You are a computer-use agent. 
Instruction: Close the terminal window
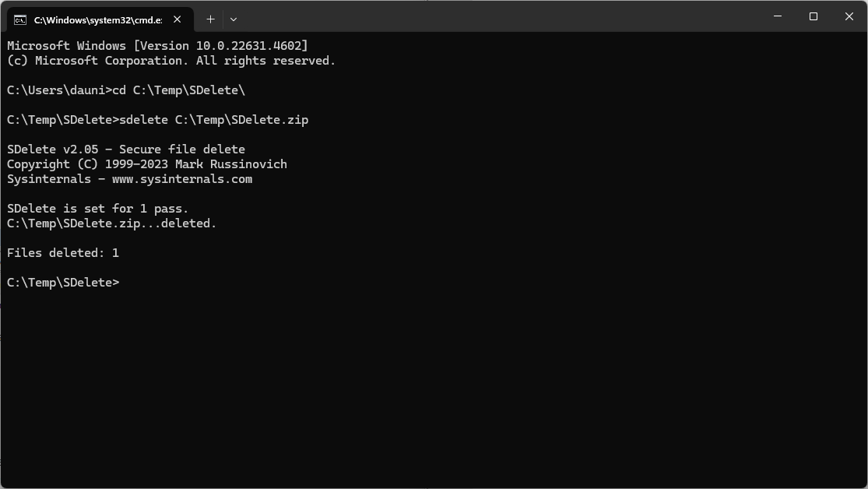pyautogui.click(x=849, y=16)
